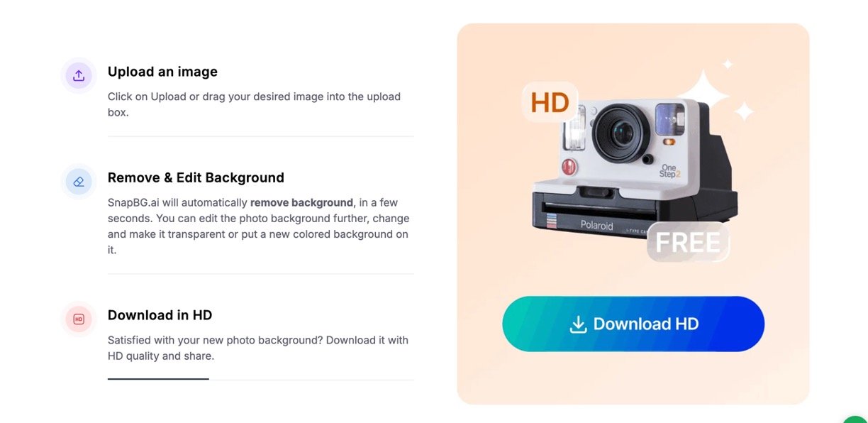Click the small sparkle star beside the camera
Viewport: 868px width, 423px height.
[x=744, y=111]
